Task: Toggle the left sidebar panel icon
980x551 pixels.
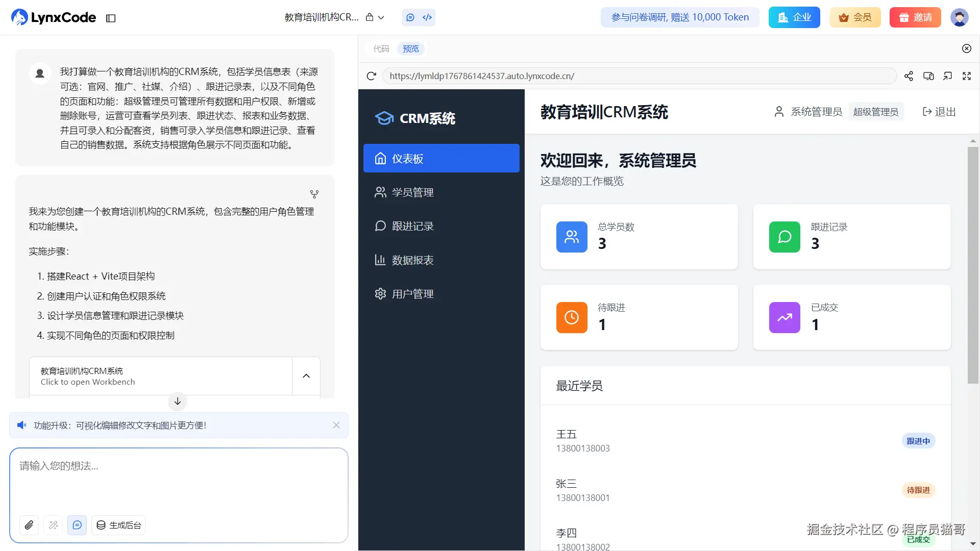Action: pyautogui.click(x=111, y=18)
